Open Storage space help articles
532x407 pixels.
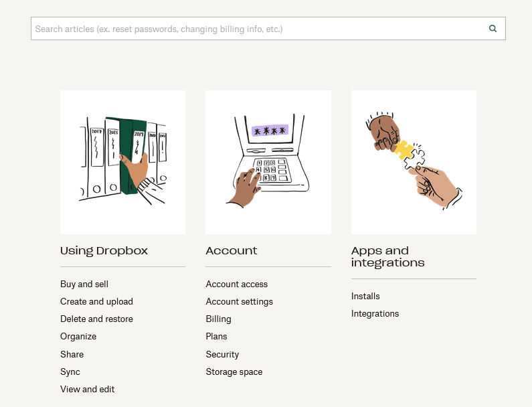point(234,372)
